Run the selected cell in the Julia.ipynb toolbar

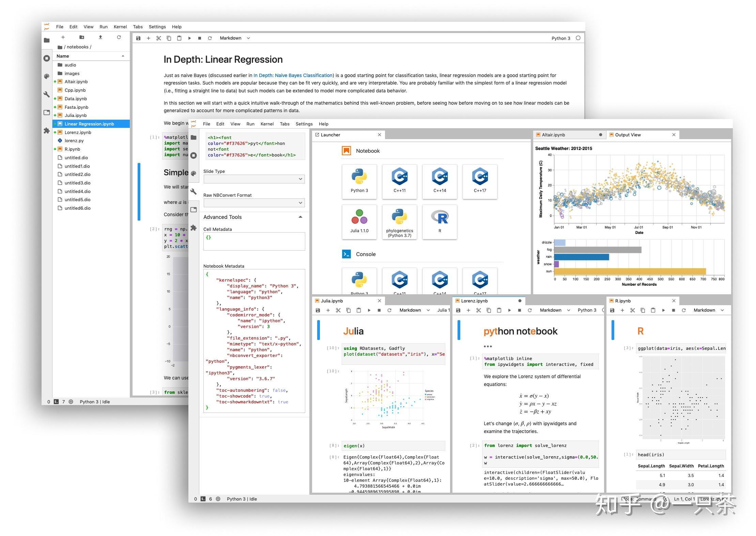tap(369, 310)
